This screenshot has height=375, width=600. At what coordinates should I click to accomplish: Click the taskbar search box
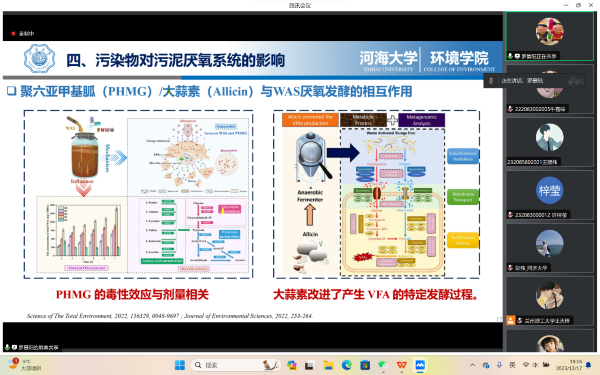coord(236,365)
